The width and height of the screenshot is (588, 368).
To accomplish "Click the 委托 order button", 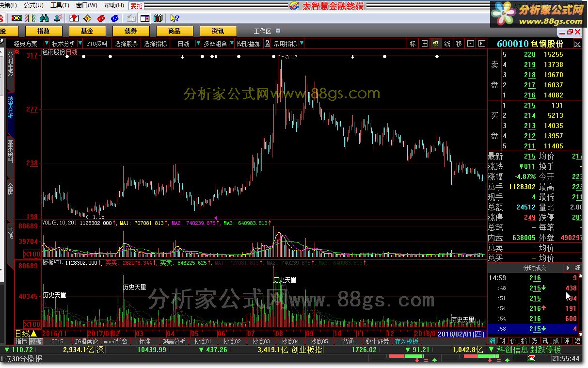I will click(136, 6).
